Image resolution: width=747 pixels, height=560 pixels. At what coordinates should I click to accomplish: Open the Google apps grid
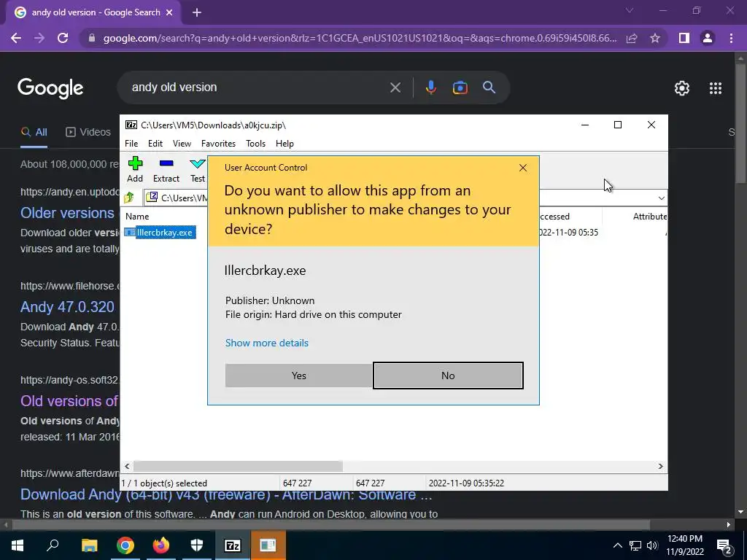pyautogui.click(x=716, y=88)
